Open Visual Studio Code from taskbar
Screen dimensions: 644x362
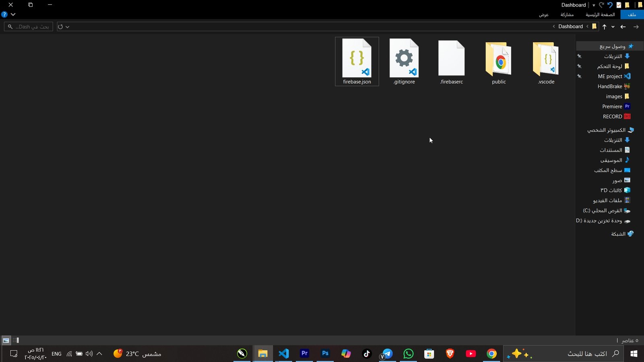[284, 354]
